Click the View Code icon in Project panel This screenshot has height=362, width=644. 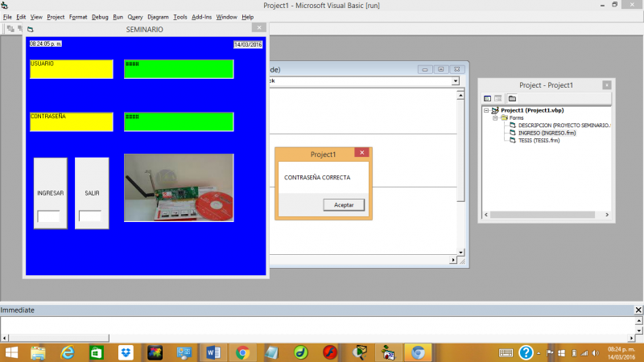click(x=488, y=98)
